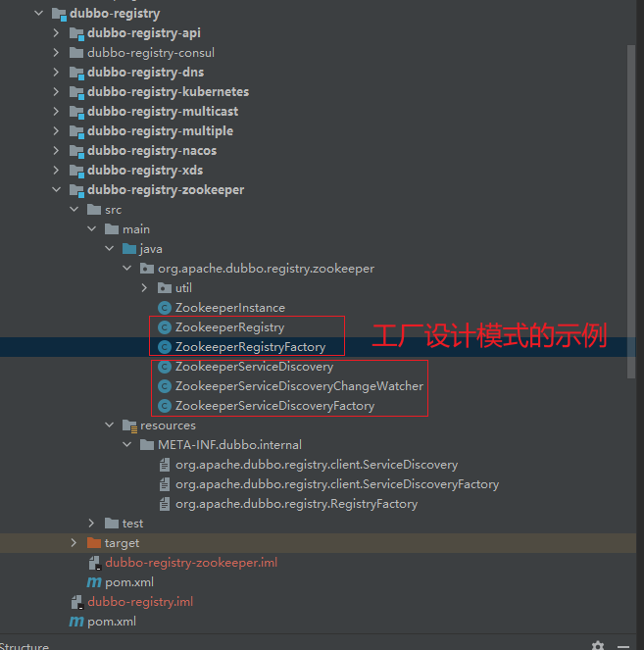Click the dubbo-registry-api module icon
Viewport: 644px width, 650px height.
tap(76, 33)
